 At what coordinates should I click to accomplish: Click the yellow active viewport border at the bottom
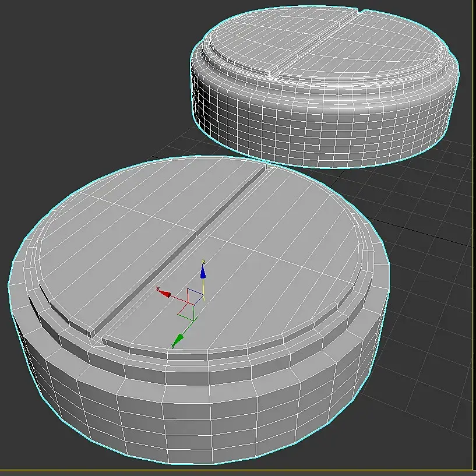click(238, 470)
